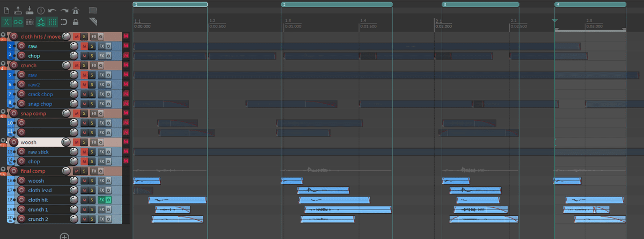
Task: Click the add track plus icon
Action: tap(64, 236)
